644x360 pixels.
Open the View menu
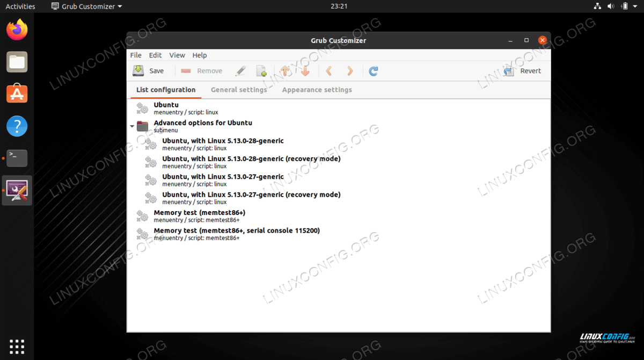coord(177,55)
